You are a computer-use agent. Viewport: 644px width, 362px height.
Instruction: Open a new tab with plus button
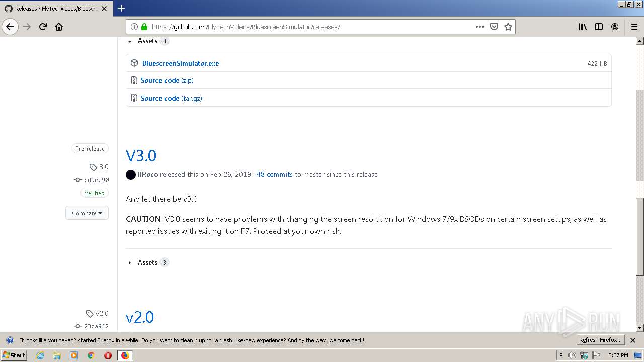coord(121,8)
